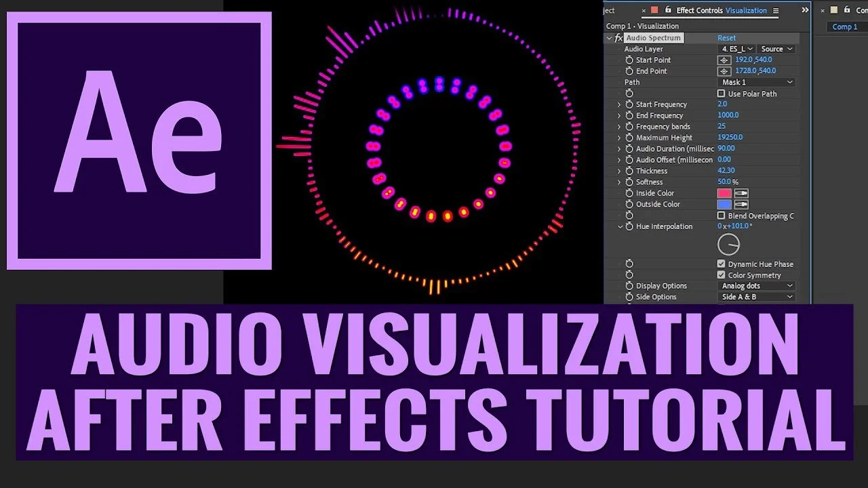Expand the Frequency bands property
Viewport: 868px width, 488px height.
pos(619,126)
